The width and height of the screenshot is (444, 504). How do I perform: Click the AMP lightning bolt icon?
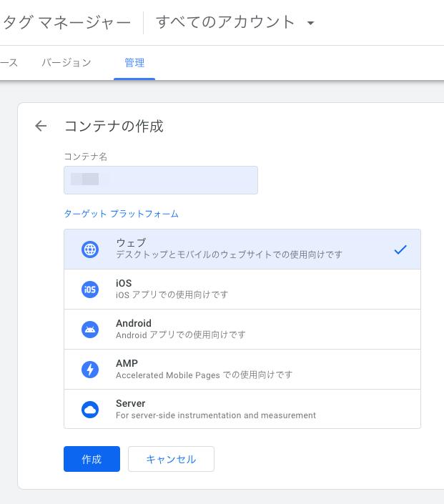(x=90, y=370)
